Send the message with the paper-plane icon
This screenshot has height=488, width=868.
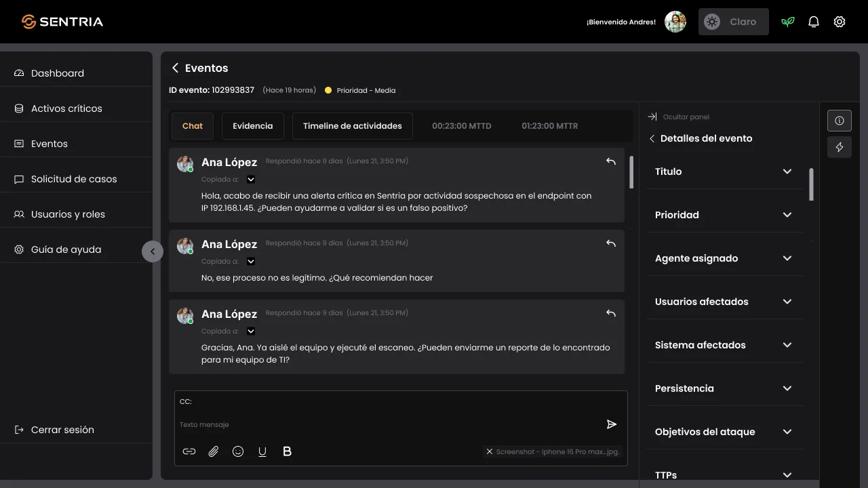pos(612,424)
